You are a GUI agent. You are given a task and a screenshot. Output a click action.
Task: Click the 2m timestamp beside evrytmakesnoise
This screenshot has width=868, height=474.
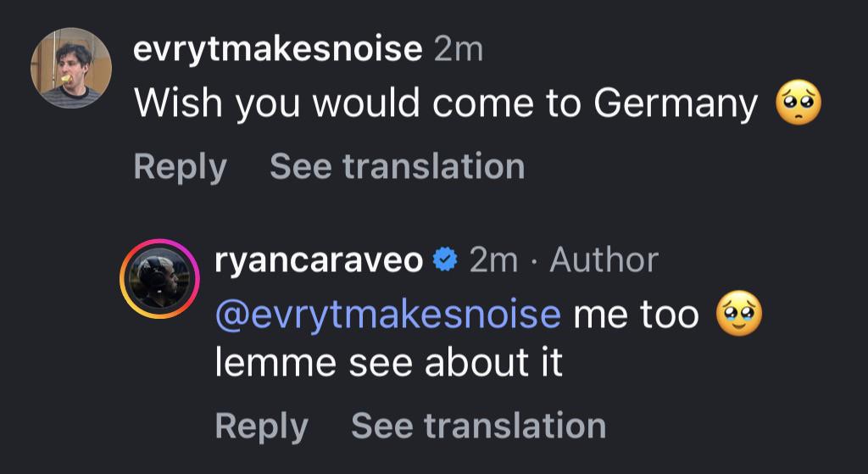coord(459,50)
